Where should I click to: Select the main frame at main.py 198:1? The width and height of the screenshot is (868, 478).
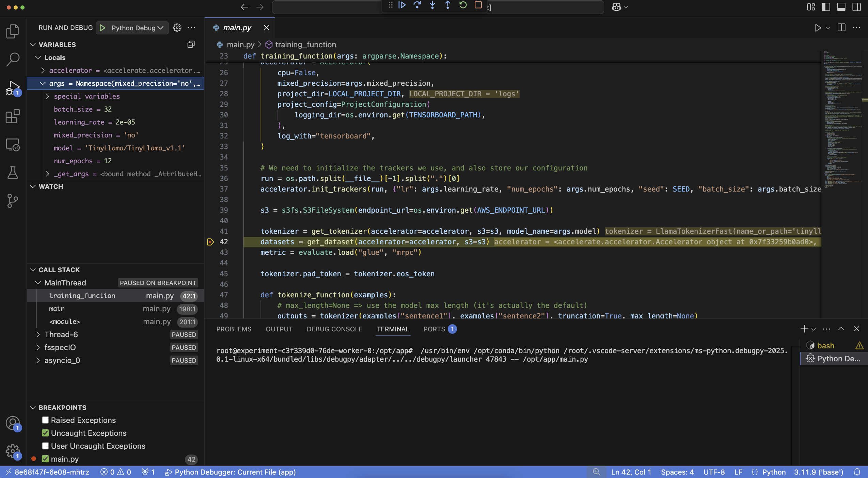(116, 309)
